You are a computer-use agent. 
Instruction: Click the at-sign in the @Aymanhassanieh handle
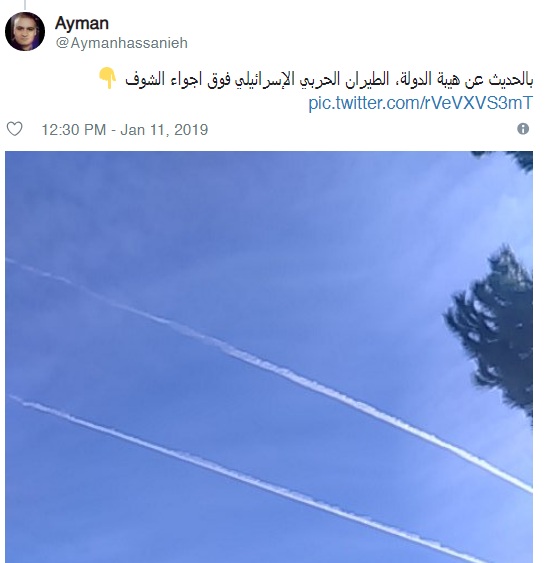pos(62,43)
